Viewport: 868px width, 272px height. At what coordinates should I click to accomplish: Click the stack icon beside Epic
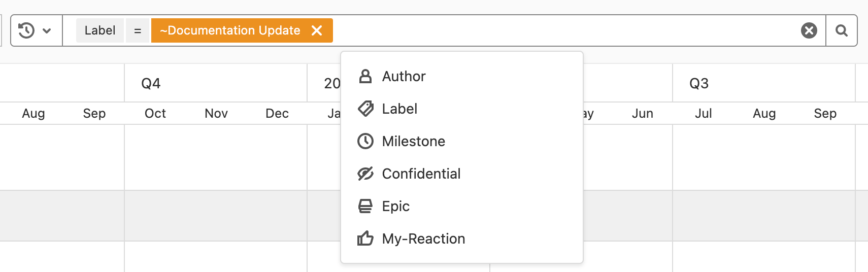(x=365, y=206)
